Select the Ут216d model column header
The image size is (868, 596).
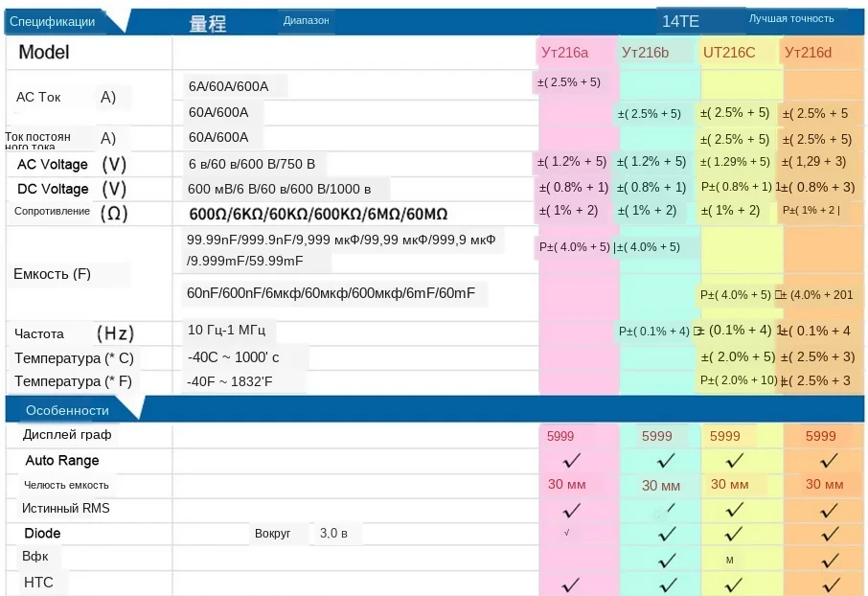coord(808,53)
